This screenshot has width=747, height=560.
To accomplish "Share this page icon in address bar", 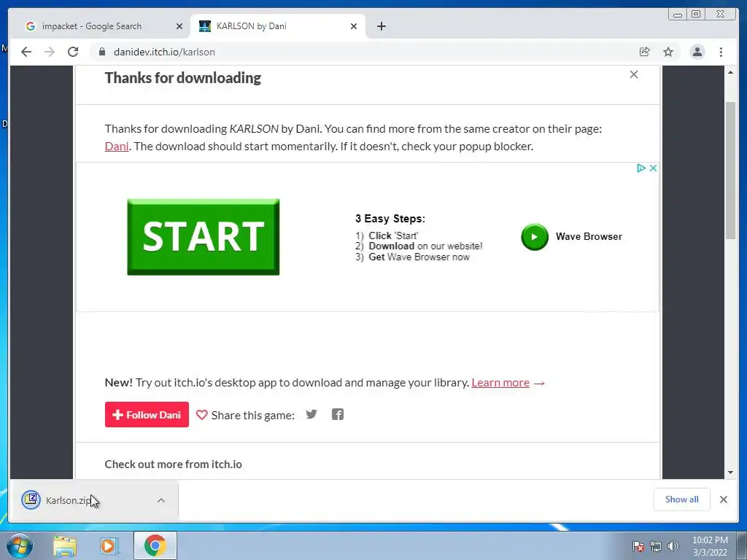I will 645,52.
